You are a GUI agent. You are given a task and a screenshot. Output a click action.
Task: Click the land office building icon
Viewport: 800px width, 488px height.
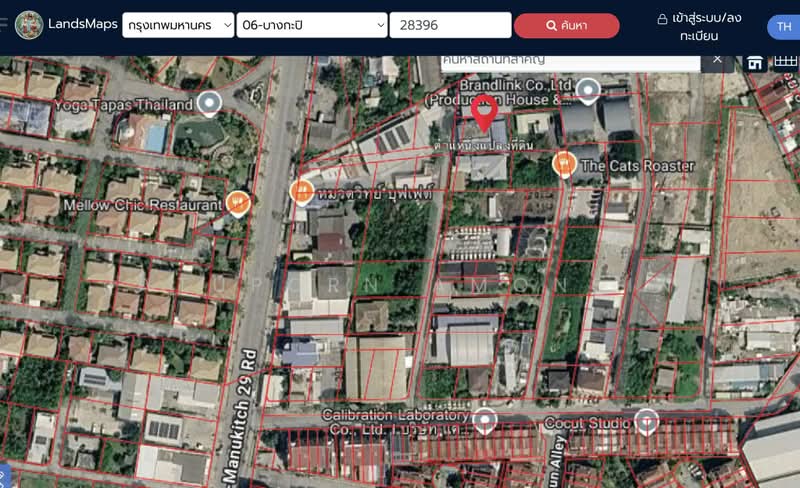(x=755, y=63)
